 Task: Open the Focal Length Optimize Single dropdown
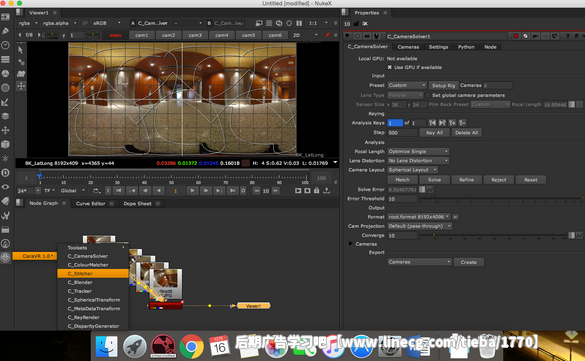click(418, 151)
